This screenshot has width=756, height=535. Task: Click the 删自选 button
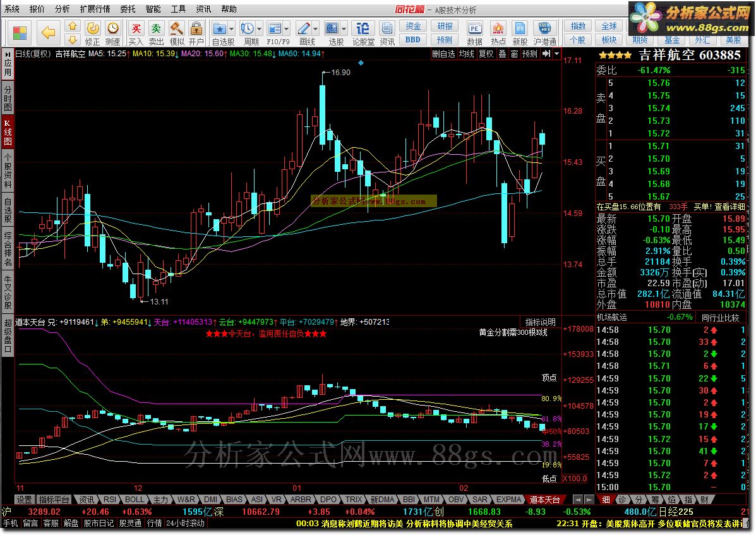tap(443, 54)
